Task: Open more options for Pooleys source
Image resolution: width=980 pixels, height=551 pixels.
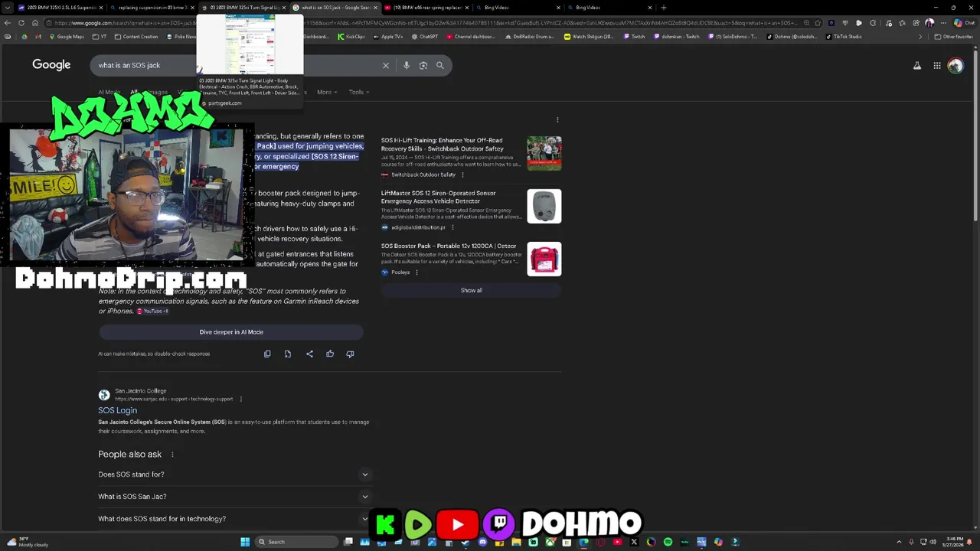Action: [x=416, y=272]
